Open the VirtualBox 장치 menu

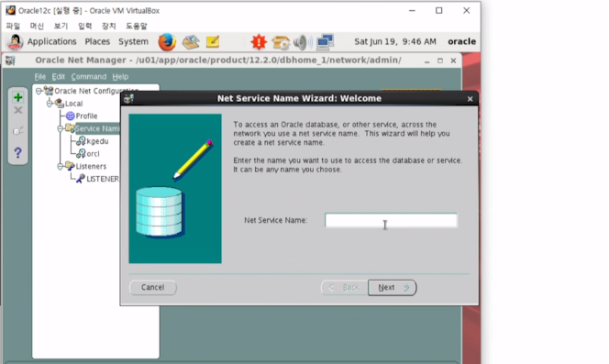coord(109,26)
